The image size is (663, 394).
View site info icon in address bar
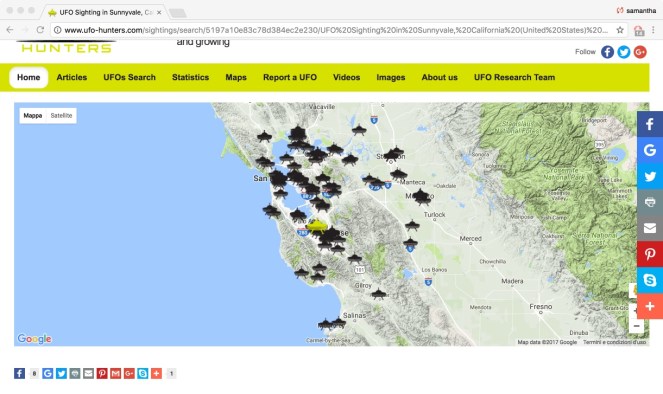57,30
